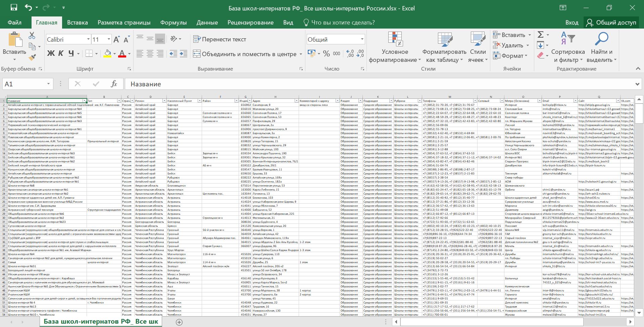Screen dimensions: 644x327
Task: Increase the font size with the larger A icon
Action: 116,40
